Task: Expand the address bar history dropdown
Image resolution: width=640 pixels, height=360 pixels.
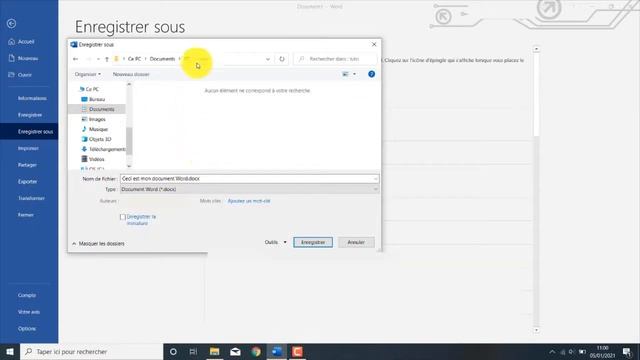Action: pyautogui.click(x=268, y=59)
